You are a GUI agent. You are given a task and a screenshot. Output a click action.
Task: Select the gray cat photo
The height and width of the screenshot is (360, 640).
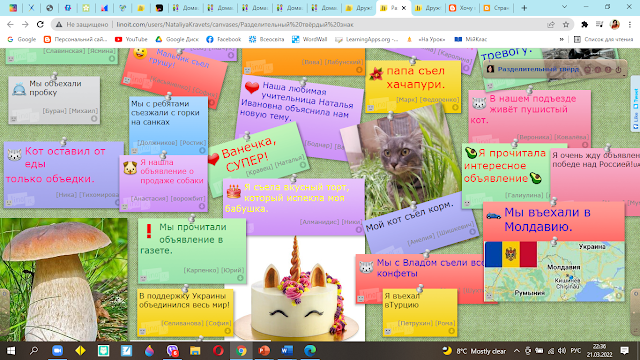[x=402, y=160]
